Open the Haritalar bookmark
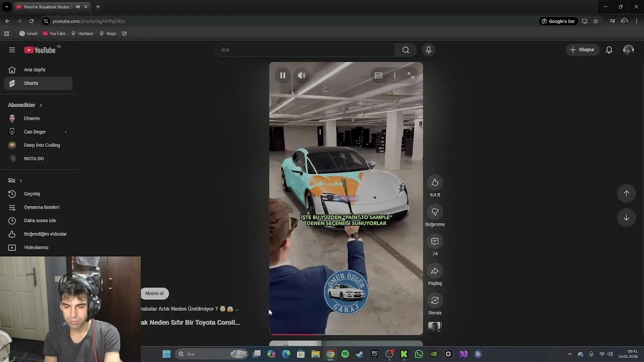The image size is (644, 362). point(82,34)
